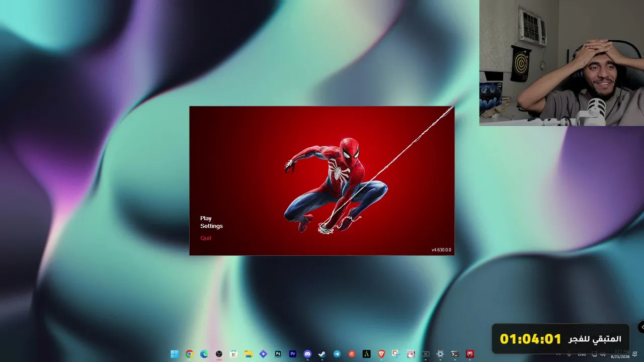Switch to the Spider-Man game taskbar icon
Image resolution: width=644 pixels, height=362 pixels.
[470, 354]
